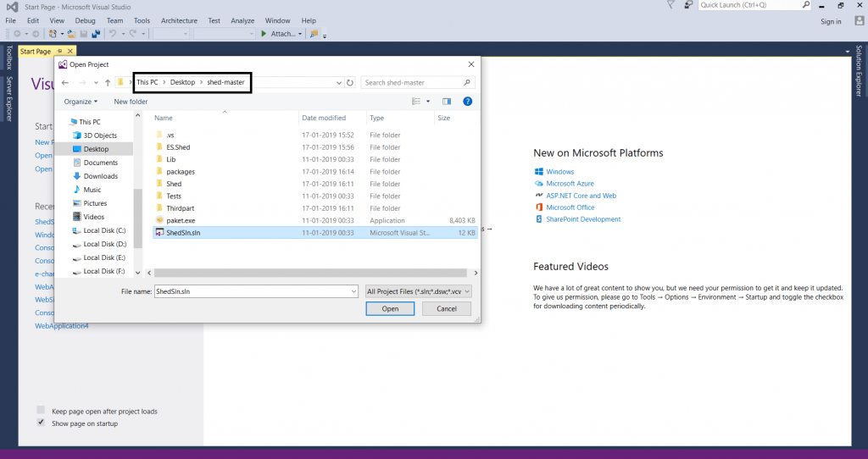The height and width of the screenshot is (459, 868).
Task: Select Local Disk (D:) in navigation pane
Action: [x=104, y=244]
